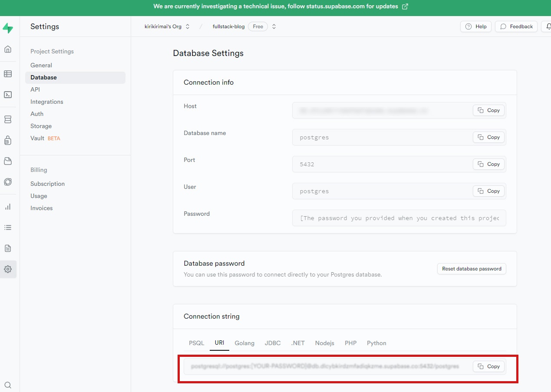The image size is (551, 392).
Task: Open status page external link icon in banner
Action: (405, 7)
